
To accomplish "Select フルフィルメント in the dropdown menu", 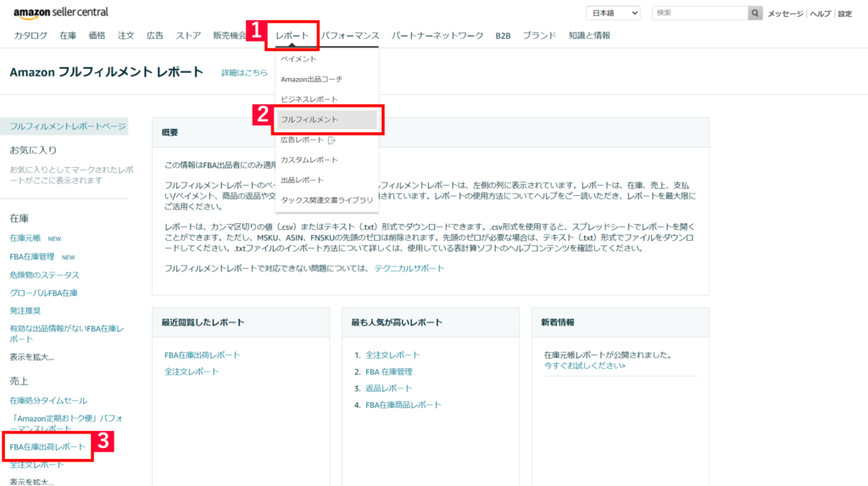I will pyautogui.click(x=326, y=120).
